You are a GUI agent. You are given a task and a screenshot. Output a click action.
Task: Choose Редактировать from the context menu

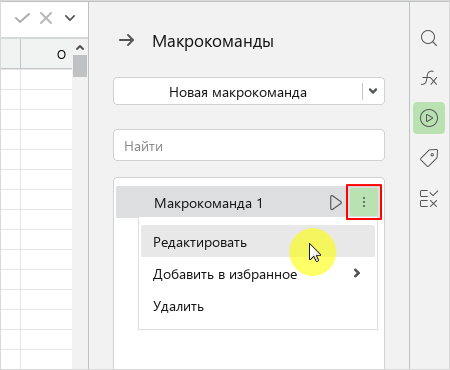pos(258,241)
